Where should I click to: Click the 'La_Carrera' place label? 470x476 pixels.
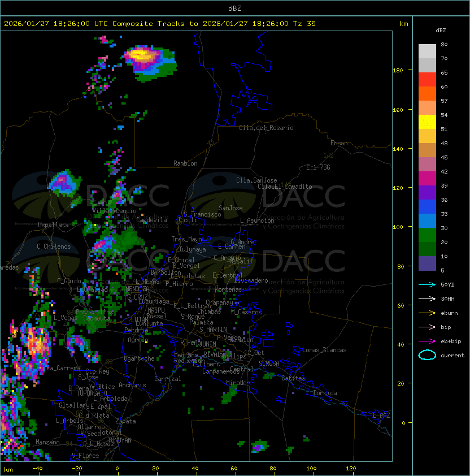[x=64, y=368]
